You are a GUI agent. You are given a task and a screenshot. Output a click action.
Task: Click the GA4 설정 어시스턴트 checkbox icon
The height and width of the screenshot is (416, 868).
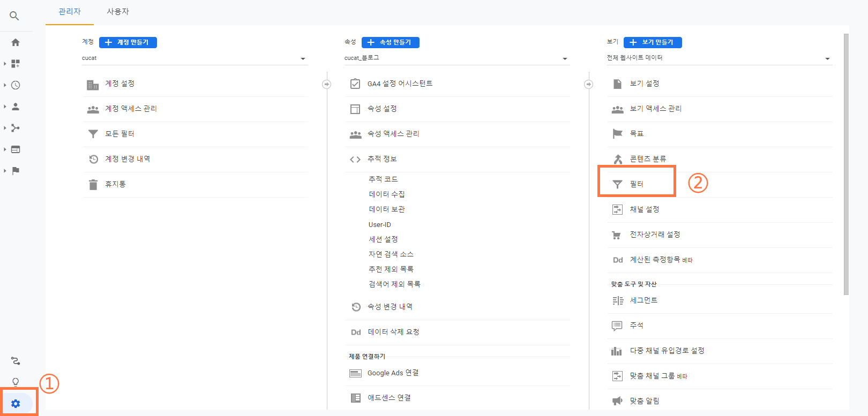click(355, 84)
